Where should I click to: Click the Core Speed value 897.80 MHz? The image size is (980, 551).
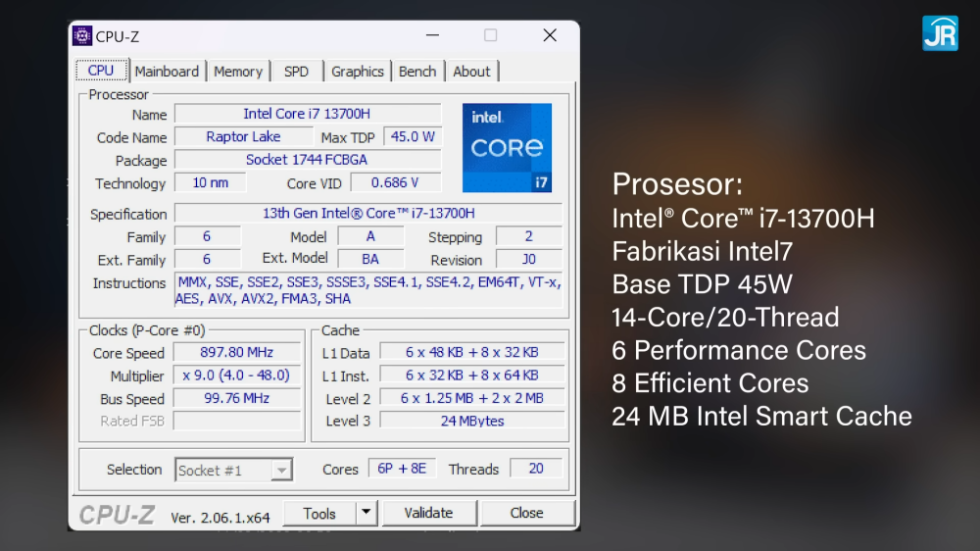click(237, 353)
